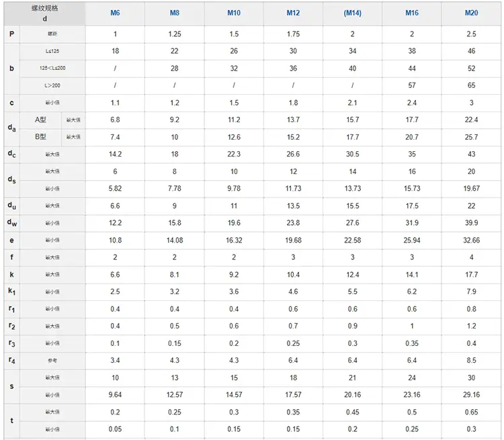Click the r4 row label
504x440 pixels.
coord(12,360)
